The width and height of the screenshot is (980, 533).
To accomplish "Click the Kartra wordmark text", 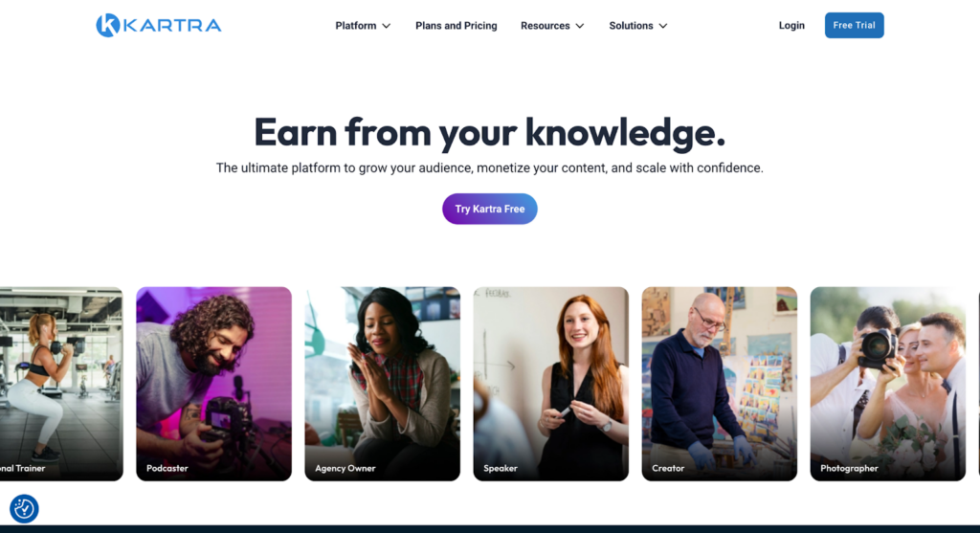I will pos(172,26).
